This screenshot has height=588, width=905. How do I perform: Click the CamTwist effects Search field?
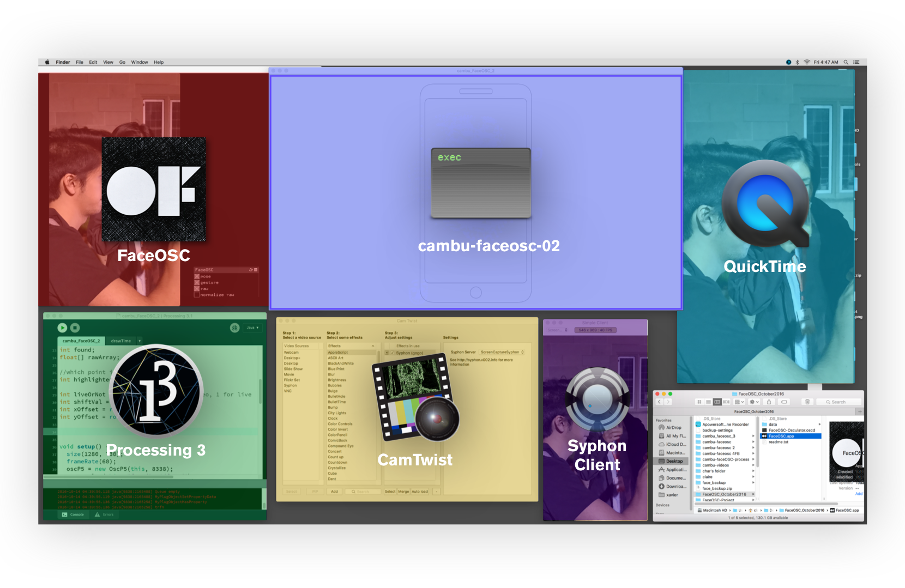point(362,492)
